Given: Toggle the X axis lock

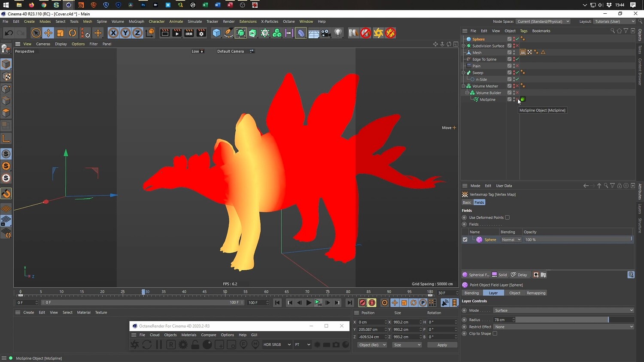Looking at the screenshot, I should [x=113, y=33].
